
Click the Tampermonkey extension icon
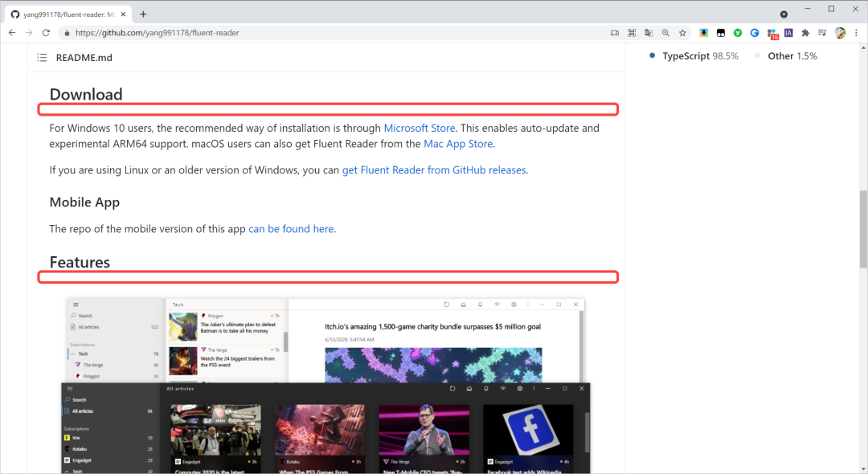click(x=721, y=33)
